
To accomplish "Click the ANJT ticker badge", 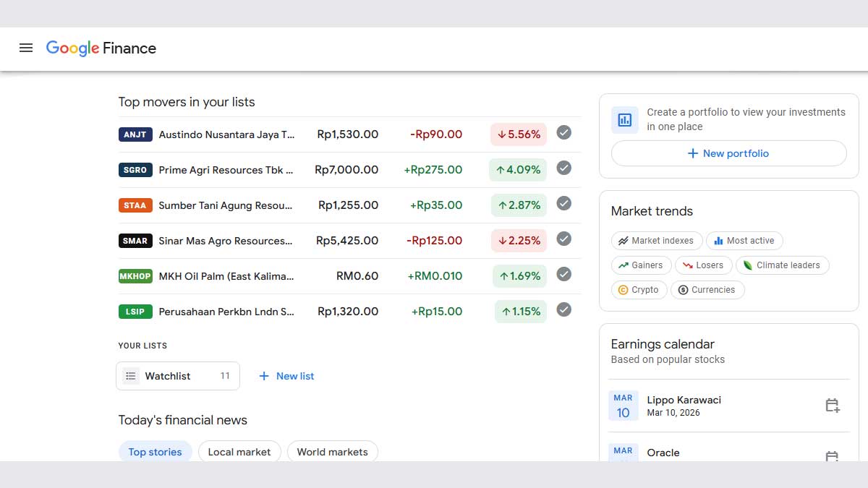I will point(135,134).
